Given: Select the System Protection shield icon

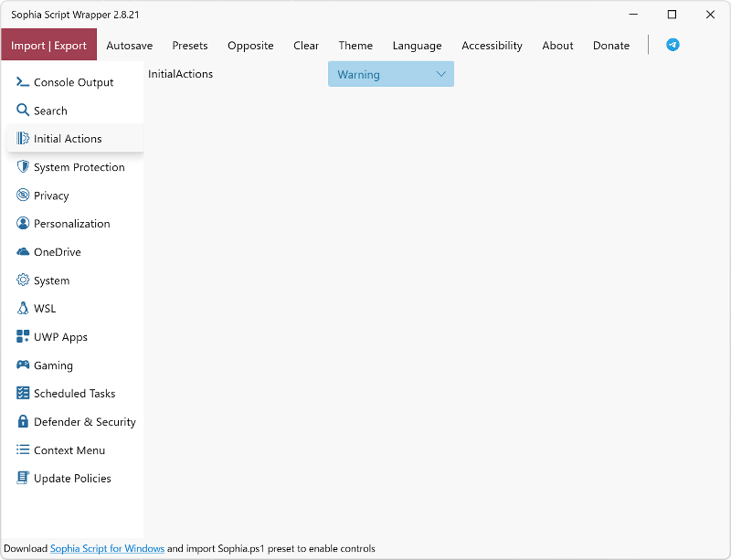Looking at the screenshot, I should tap(23, 167).
